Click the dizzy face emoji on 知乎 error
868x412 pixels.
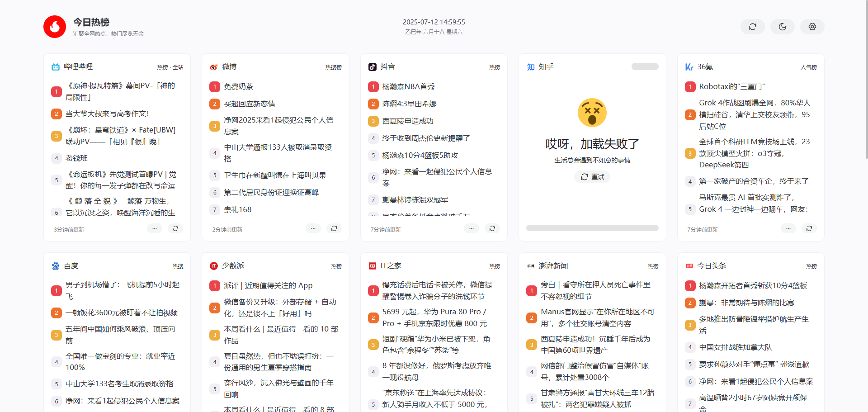click(592, 113)
